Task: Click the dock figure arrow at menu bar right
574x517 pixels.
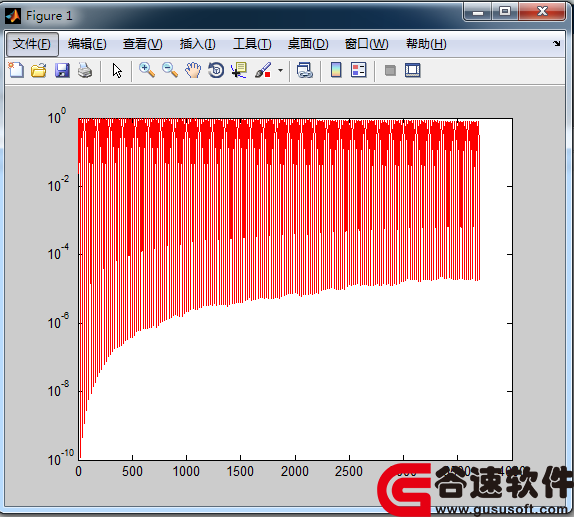Action: coord(556,44)
